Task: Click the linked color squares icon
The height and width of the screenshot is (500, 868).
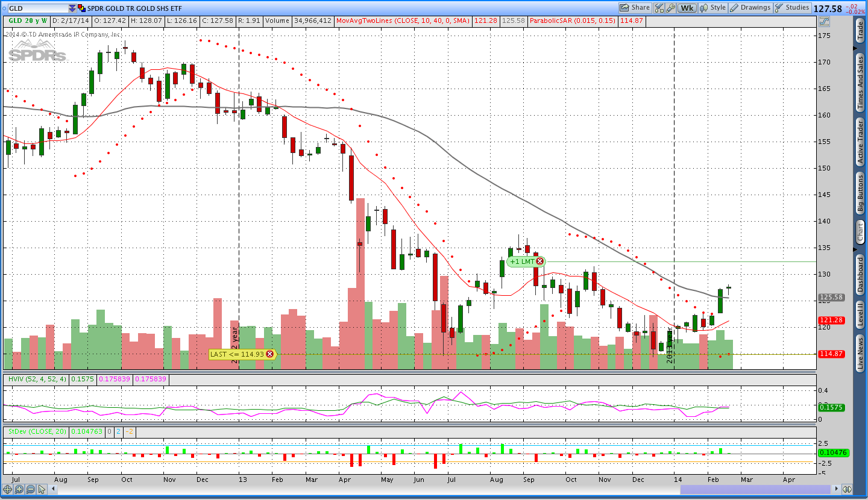Action: pos(81,8)
